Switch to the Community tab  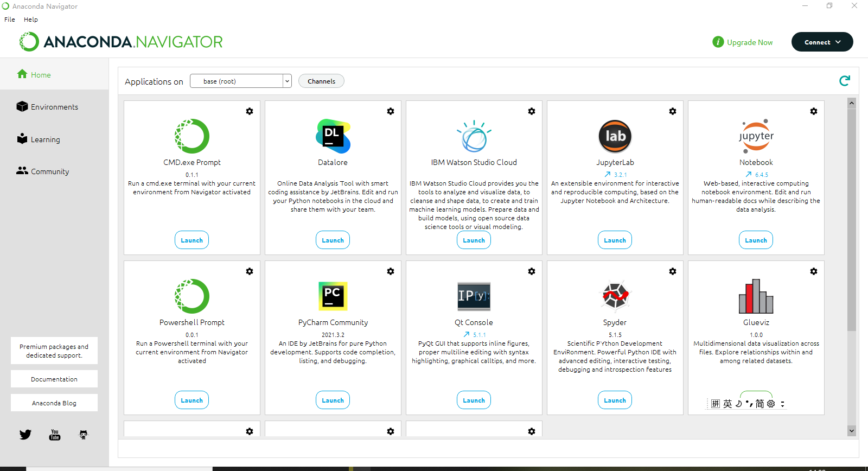pyautogui.click(x=54, y=171)
